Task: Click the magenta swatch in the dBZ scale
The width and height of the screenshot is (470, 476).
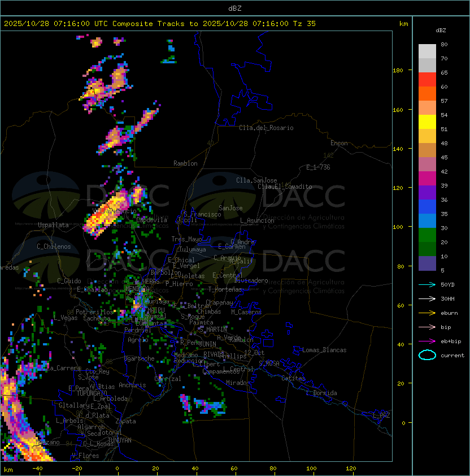Action: [x=427, y=179]
